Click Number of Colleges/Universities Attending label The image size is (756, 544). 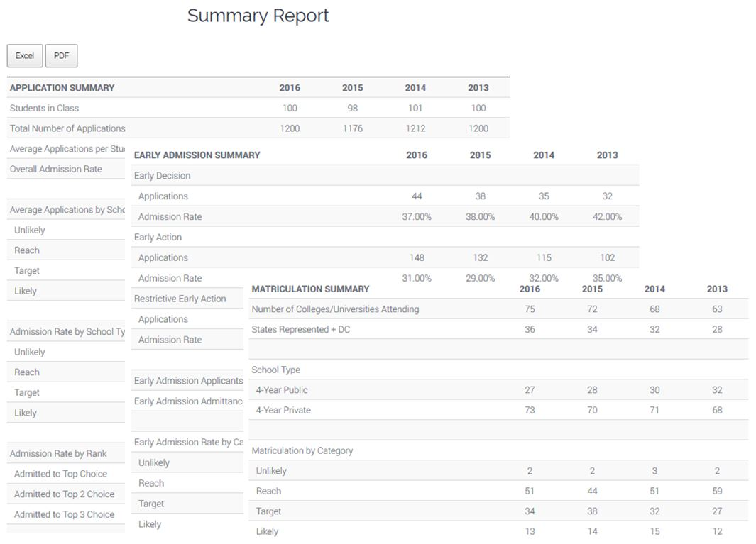[x=335, y=309]
